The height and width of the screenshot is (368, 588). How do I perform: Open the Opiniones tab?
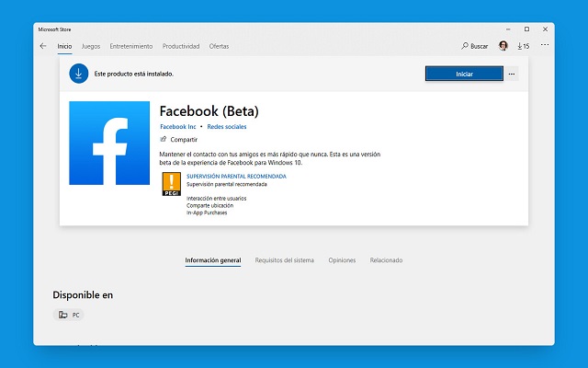tap(342, 260)
